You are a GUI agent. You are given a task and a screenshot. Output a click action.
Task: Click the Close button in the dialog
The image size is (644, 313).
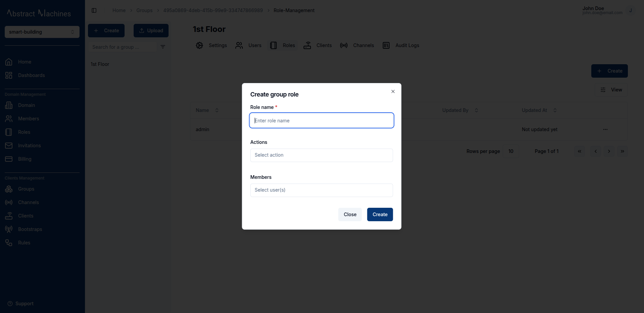click(x=350, y=214)
